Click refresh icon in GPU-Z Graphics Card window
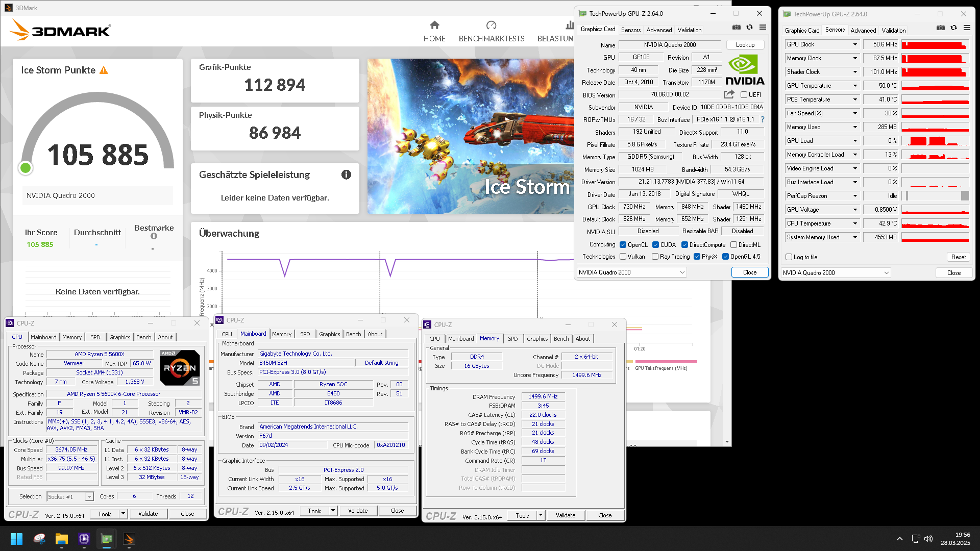This screenshot has height=551, width=980. click(749, 27)
